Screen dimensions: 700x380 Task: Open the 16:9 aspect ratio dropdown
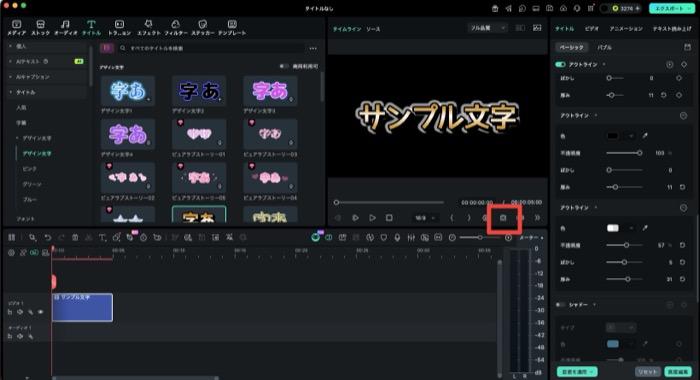[425, 218]
